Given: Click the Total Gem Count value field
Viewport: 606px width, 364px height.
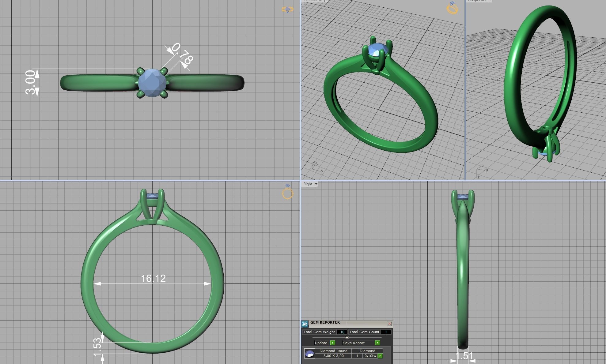Looking at the screenshot, I should click(x=386, y=332).
